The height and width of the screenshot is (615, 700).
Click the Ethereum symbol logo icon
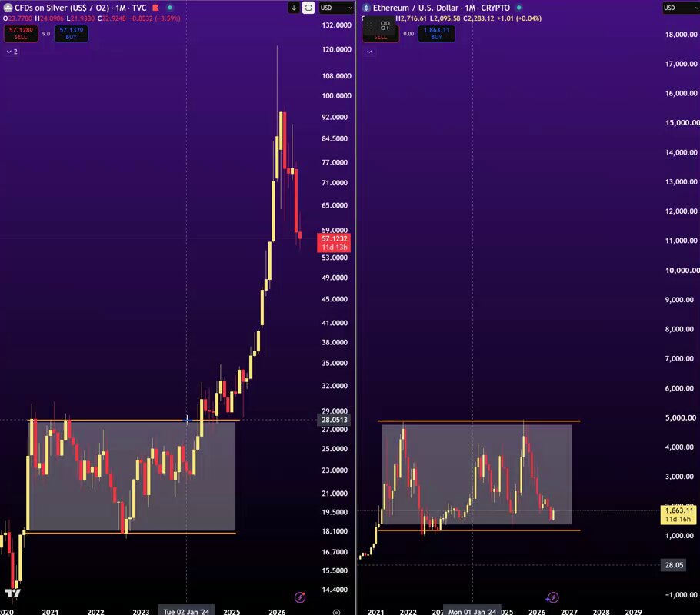(366, 8)
